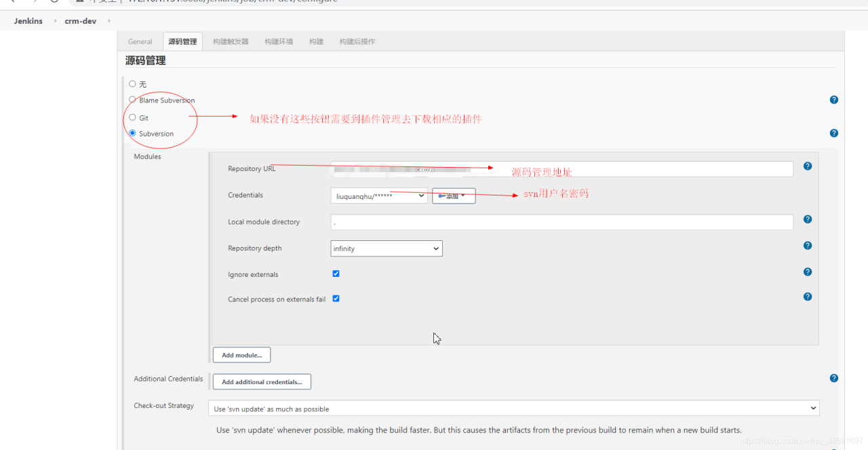Open help icon for Blame Subversion
868x450 pixels.
pos(833,100)
